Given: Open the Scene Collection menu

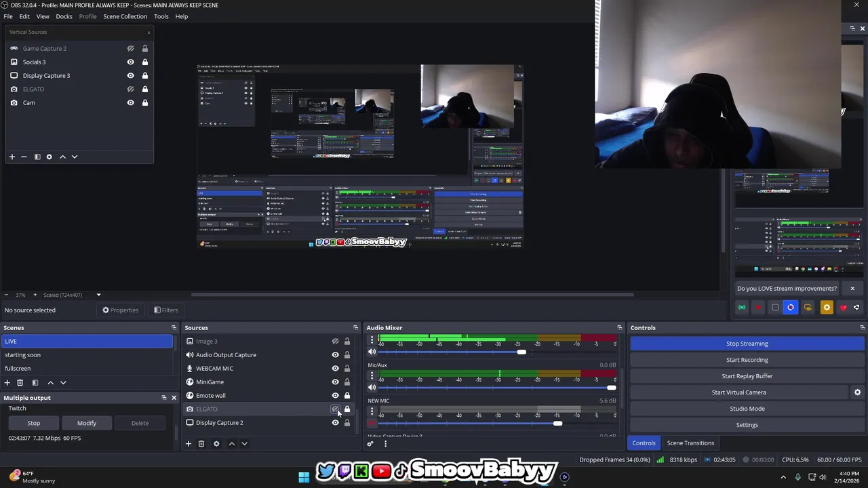Looking at the screenshot, I should [125, 16].
